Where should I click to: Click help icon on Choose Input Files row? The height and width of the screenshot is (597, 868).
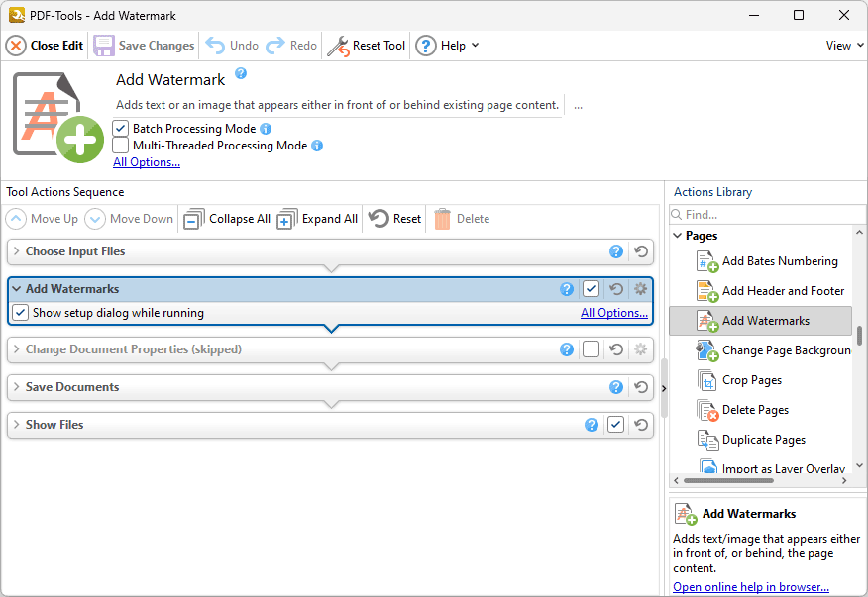(616, 251)
